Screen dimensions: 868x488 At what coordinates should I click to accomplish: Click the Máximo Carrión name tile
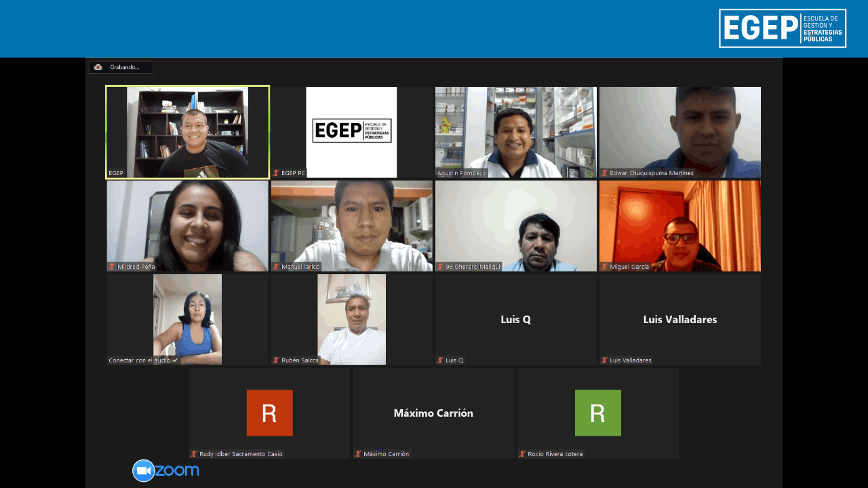(433, 413)
